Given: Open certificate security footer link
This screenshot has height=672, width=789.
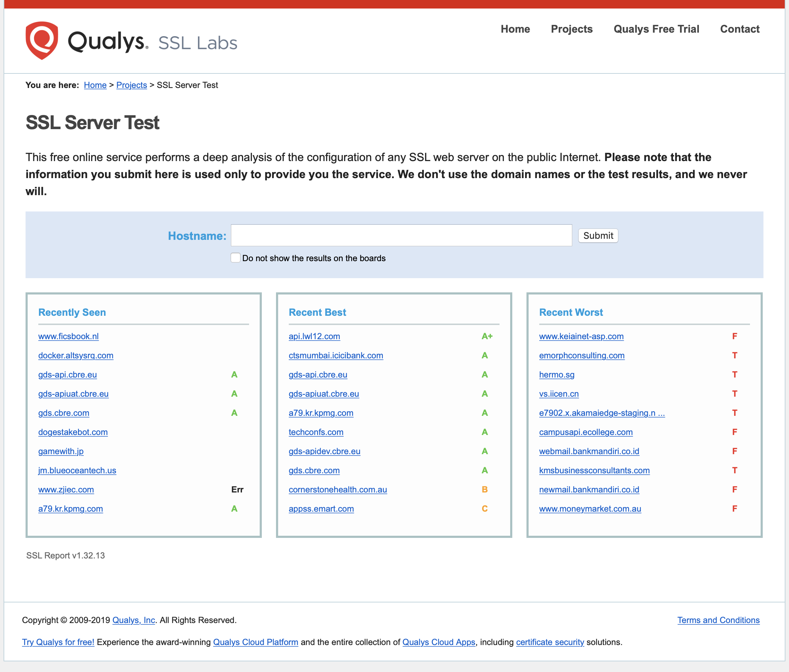Looking at the screenshot, I should pyautogui.click(x=550, y=642).
